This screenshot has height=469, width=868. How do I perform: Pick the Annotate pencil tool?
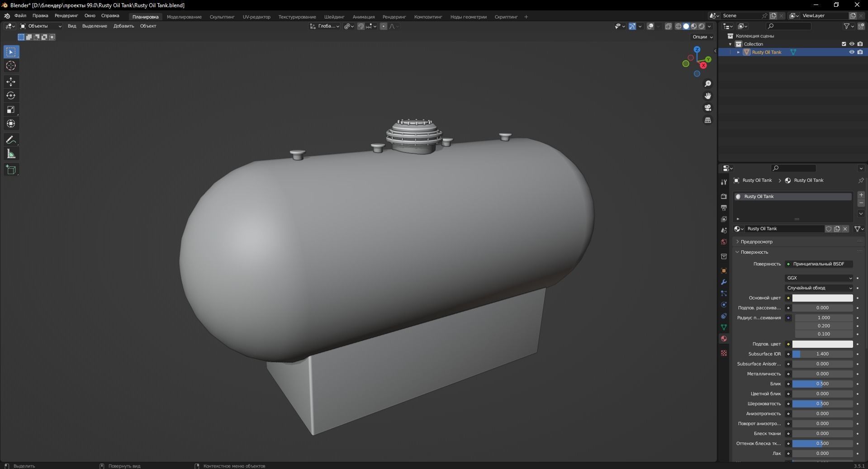11,140
